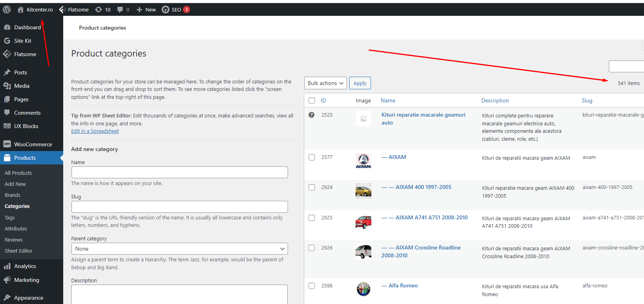Toggle the select-all checkbox in table header

pos(312,100)
